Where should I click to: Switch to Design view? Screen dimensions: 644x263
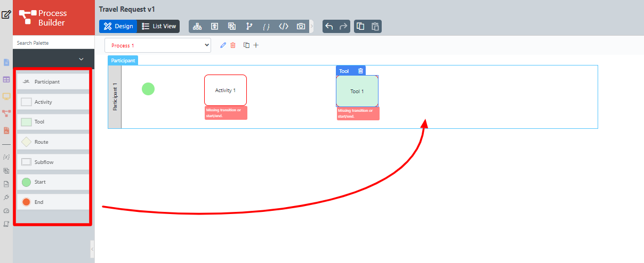click(x=118, y=26)
